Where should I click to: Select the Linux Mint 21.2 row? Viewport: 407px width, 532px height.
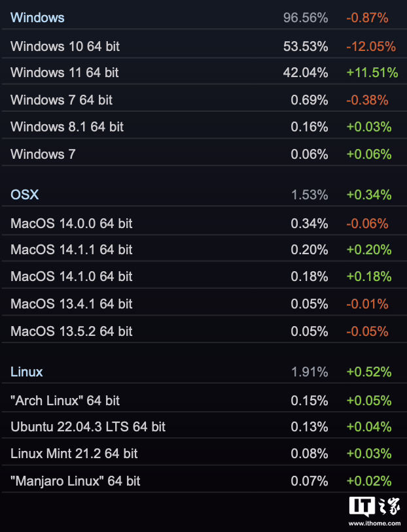[x=204, y=454]
